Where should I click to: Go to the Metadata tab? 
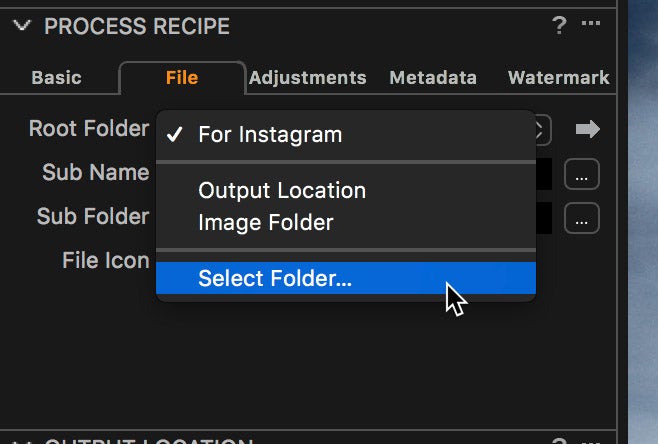pos(433,78)
